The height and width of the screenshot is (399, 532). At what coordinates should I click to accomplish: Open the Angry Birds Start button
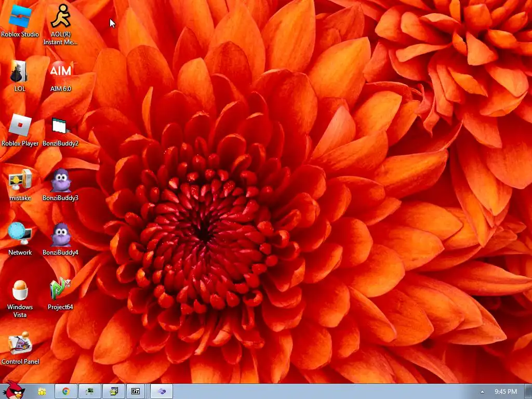pyautogui.click(x=13, y=390)
